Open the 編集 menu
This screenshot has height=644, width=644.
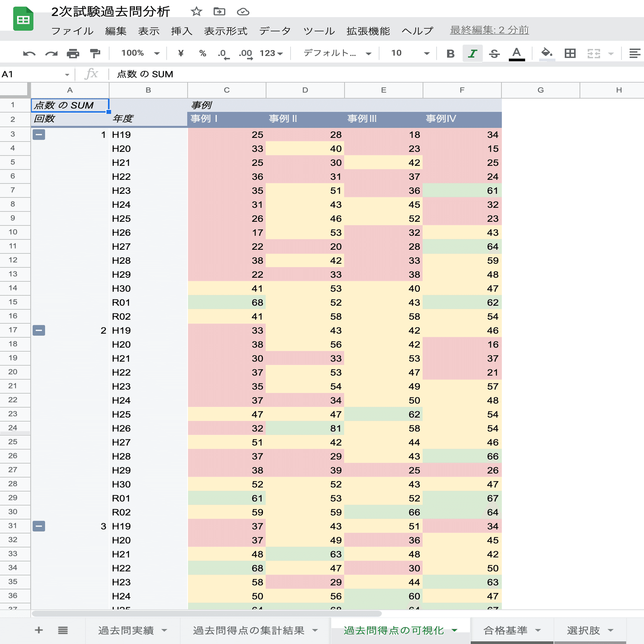pos(116,31)
